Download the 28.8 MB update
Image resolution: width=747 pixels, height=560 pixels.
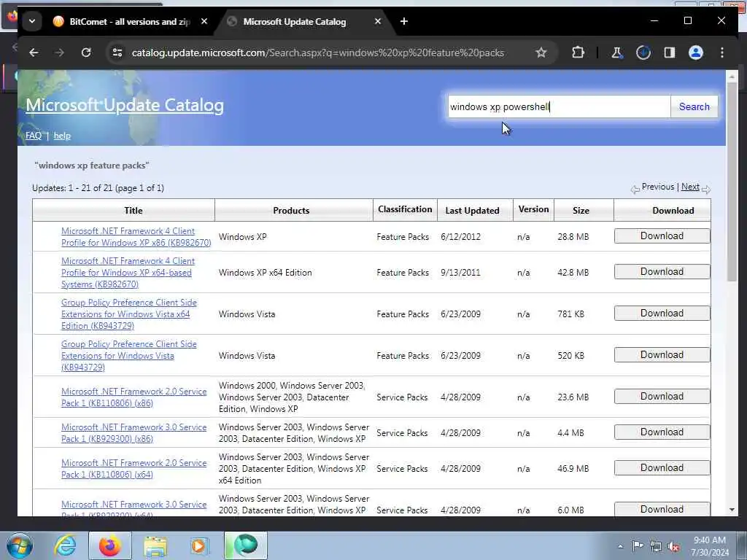point(662,236)
